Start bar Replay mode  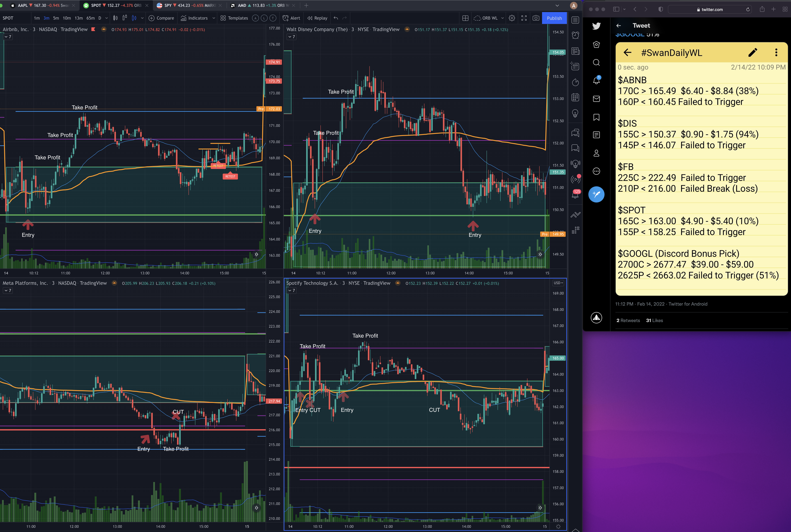(x=317, y=18)
